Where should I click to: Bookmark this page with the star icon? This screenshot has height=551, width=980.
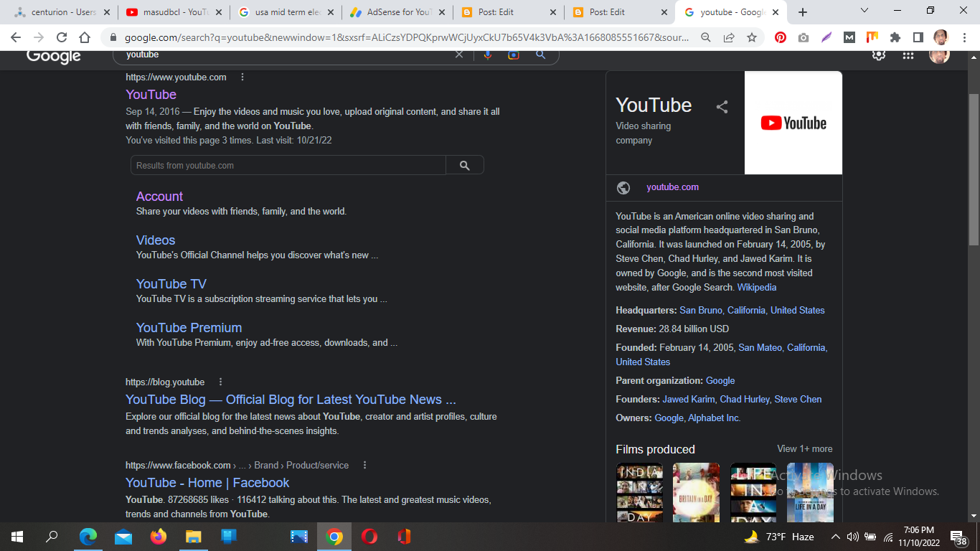coord(752,37)
